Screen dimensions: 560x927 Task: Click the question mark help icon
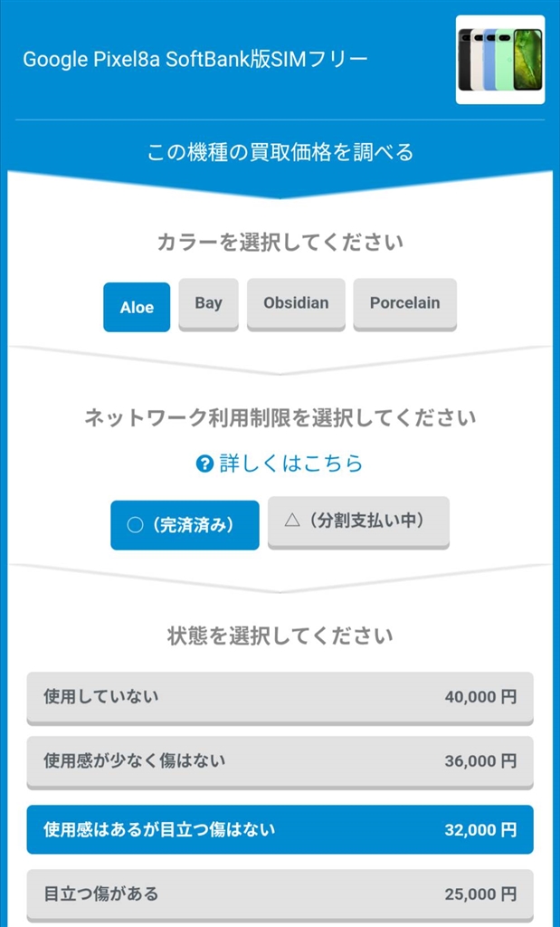click(204, 464)
